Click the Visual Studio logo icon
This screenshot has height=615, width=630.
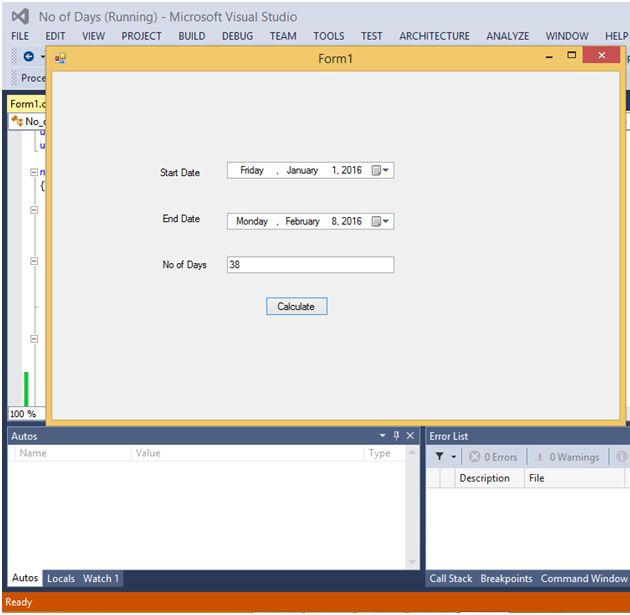pos(20,16)
